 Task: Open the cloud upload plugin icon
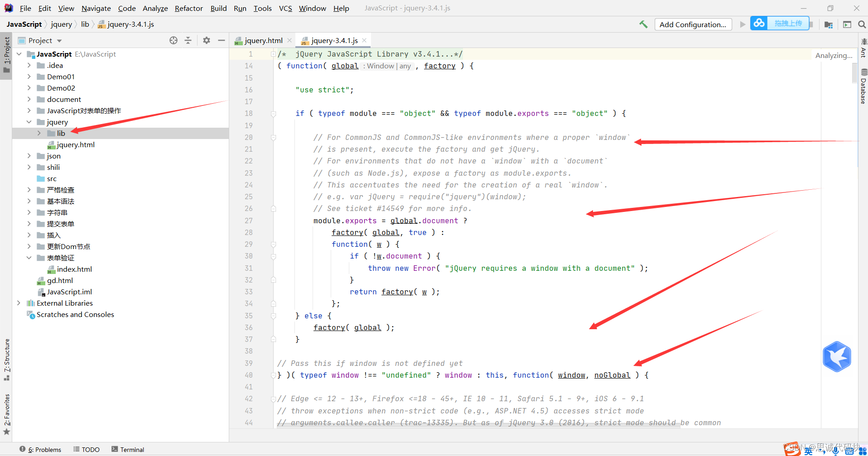pyautogui.click(x=759, y=23)
